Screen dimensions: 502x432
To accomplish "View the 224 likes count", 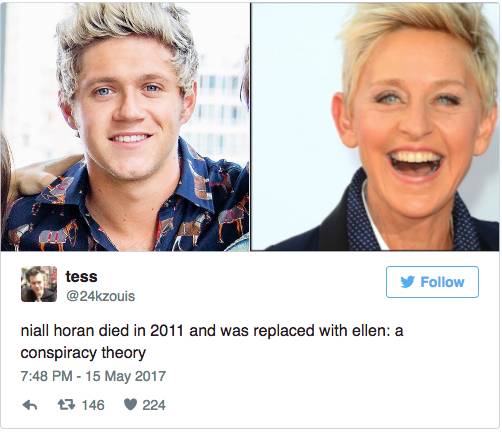I will [x=154, y=405].
